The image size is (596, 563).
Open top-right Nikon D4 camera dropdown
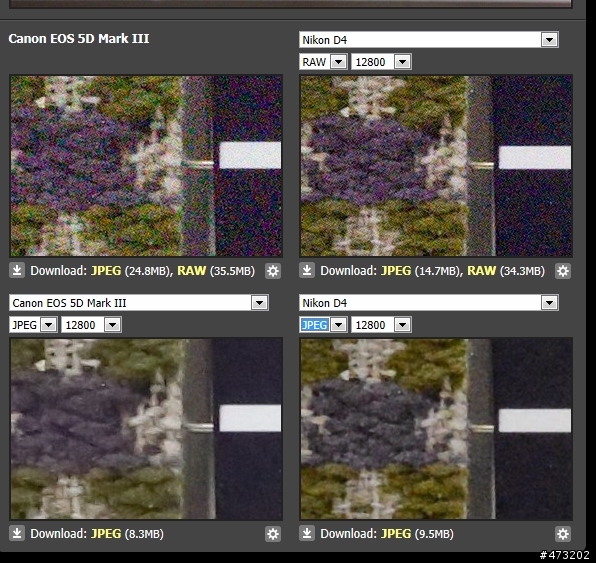[x=429, y=40]
